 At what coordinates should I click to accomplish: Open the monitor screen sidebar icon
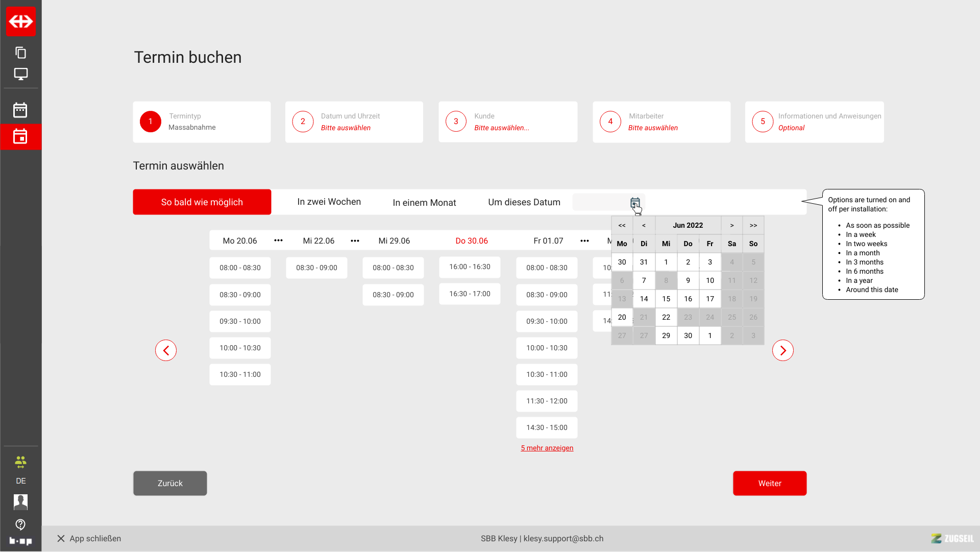21,74
